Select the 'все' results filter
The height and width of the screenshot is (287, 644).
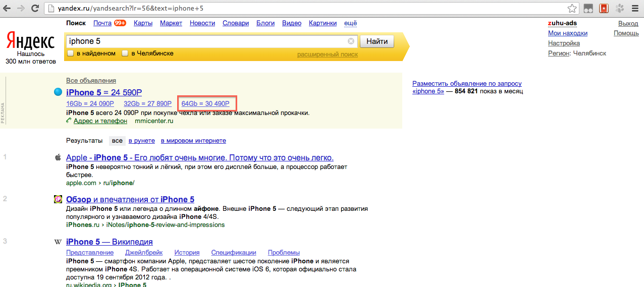(117, 141)
